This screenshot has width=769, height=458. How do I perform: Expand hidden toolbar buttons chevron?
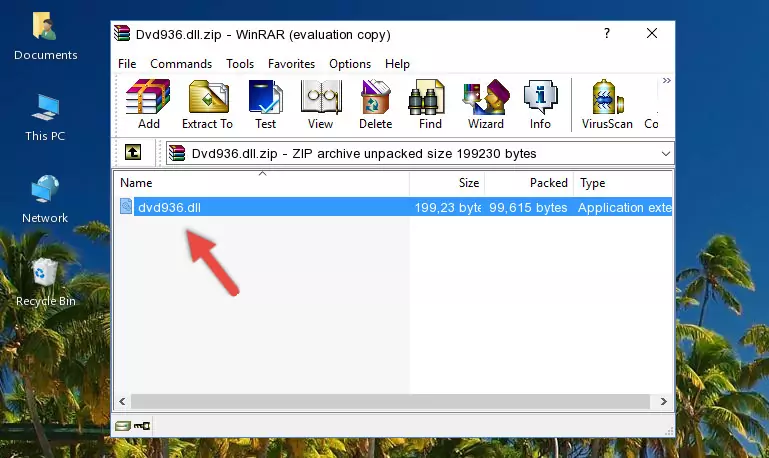(666, 80)
